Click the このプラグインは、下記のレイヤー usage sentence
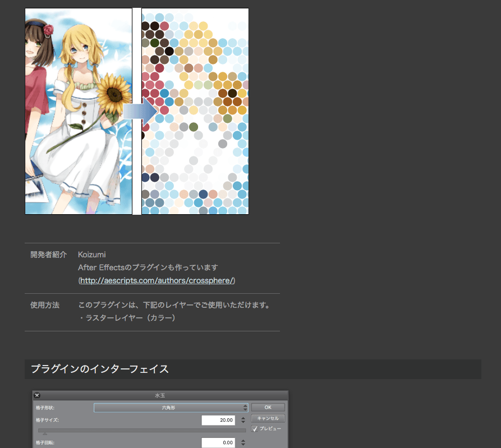 point(174,305)
